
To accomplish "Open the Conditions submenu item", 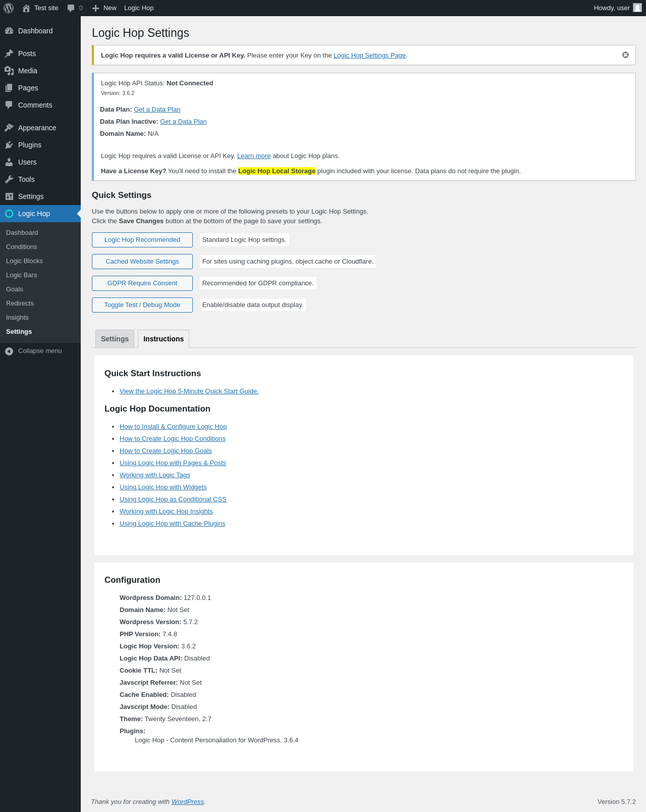I will [x=22, y=247].
